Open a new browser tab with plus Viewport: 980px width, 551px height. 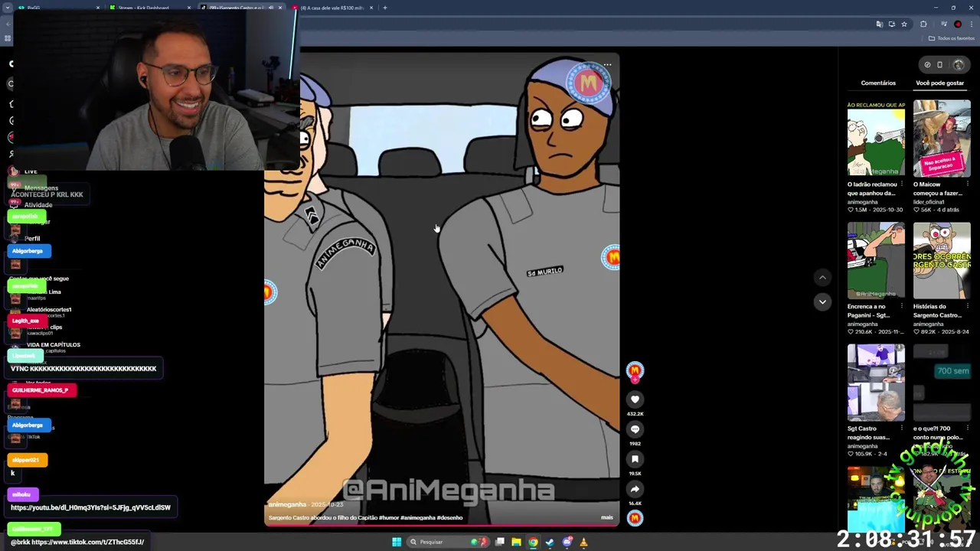click(x=385, y=8)
